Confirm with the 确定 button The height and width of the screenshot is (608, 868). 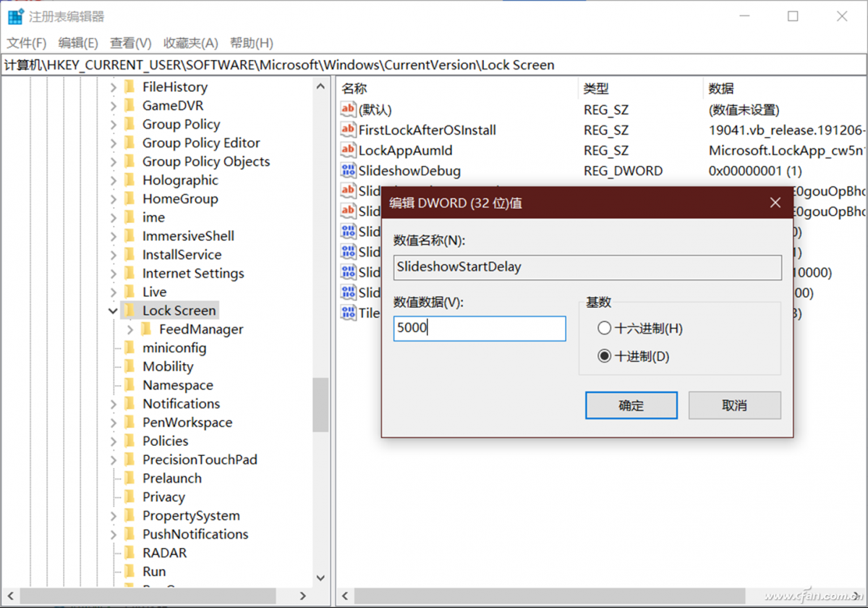coord(631,405)
